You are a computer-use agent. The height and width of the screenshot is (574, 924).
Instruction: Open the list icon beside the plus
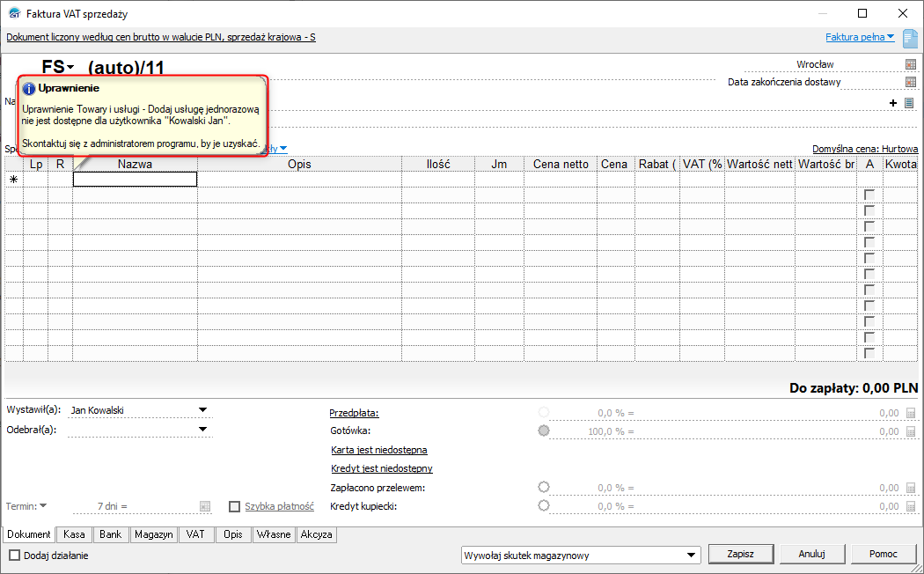909,103
